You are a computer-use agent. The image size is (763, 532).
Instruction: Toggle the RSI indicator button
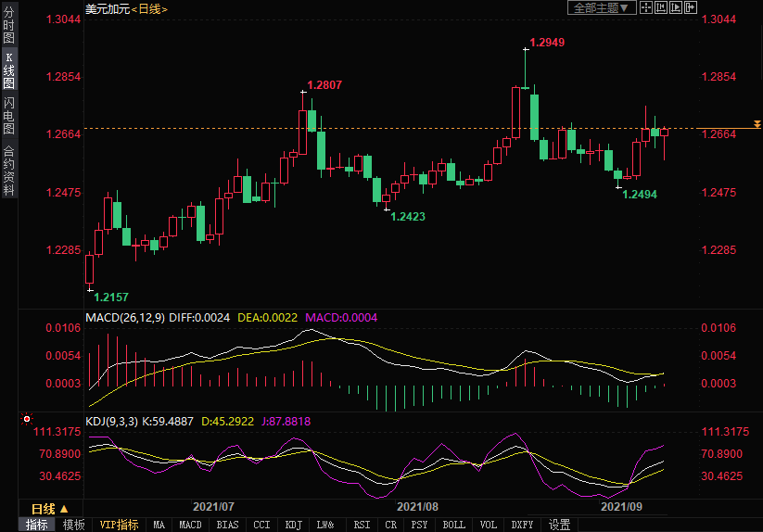pos(362,525)
